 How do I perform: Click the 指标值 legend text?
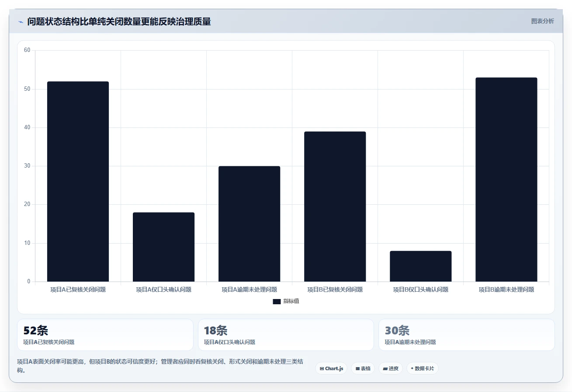point(291,302)
